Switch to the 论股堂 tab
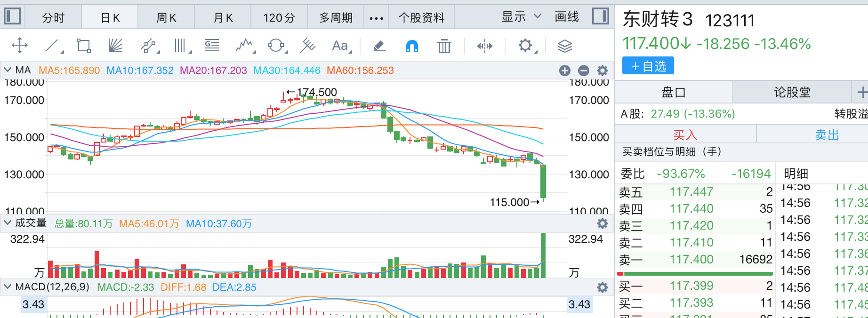868x318 pixels. [792, 92]
